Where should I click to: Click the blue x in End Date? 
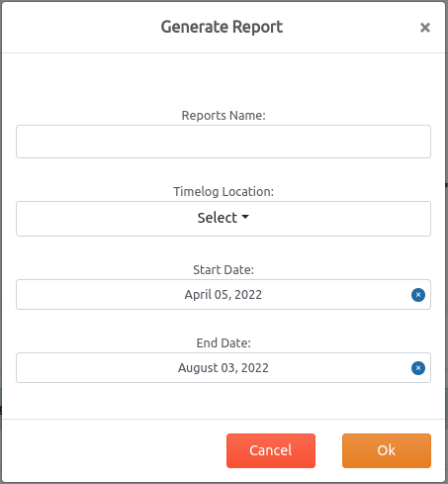(x=418, y=368)
